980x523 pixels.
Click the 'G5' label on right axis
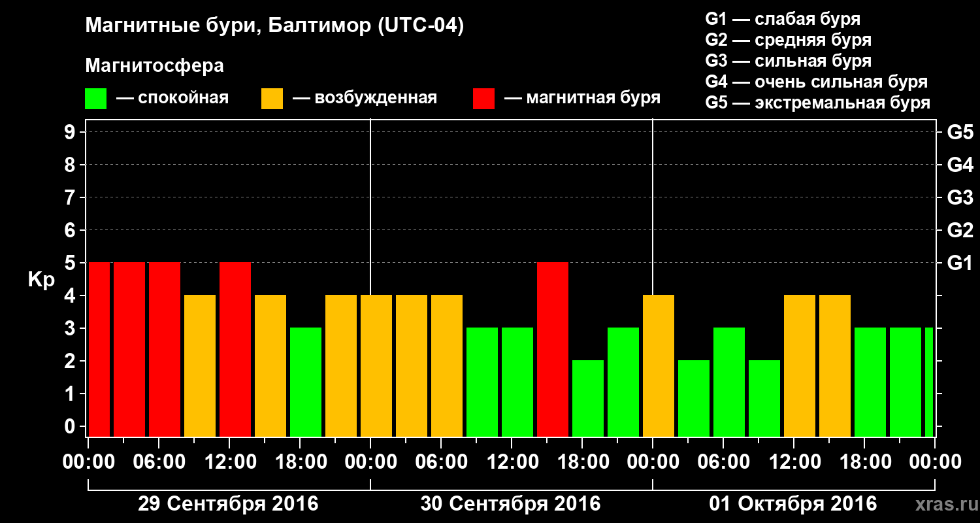coord(960,133)
